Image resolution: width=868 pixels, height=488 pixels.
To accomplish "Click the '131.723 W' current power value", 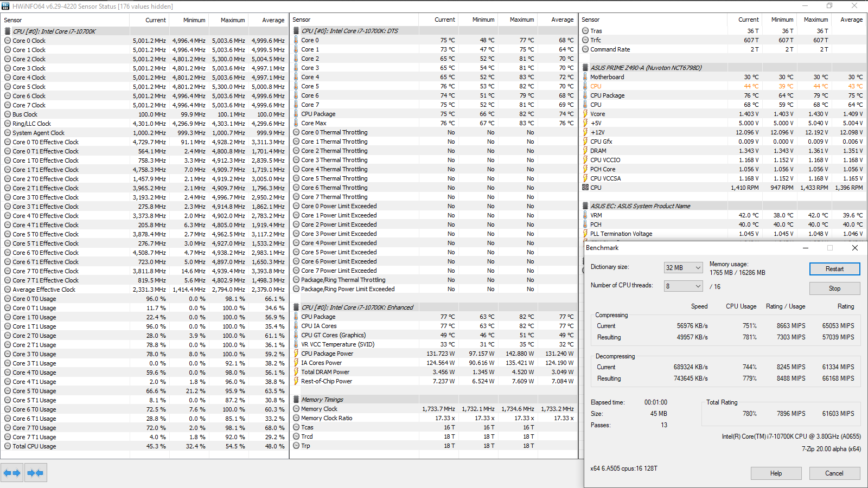I will pos(441,354).
